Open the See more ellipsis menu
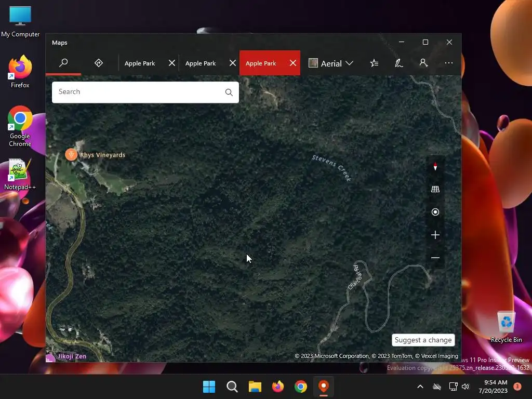 pyautogui.click(x=448, y=63)
